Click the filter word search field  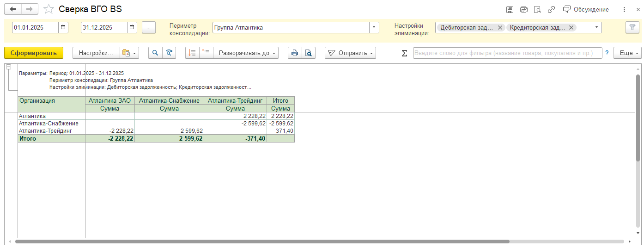[x=507, y=53]
